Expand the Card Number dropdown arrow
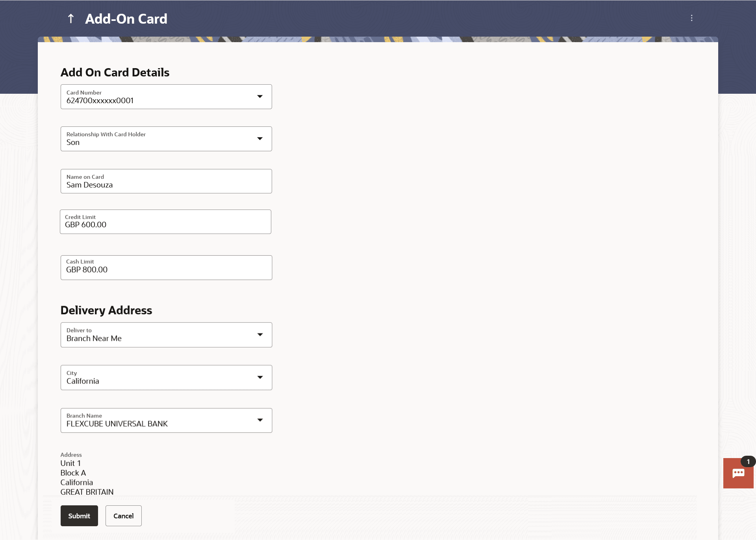The image size is (756, 540). (x=260, y=96)
